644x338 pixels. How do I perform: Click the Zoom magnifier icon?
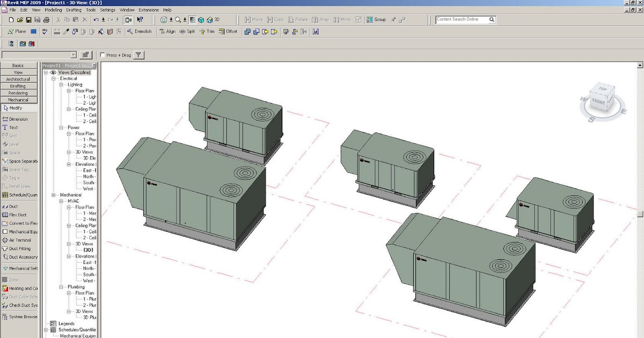coord(178,20)
